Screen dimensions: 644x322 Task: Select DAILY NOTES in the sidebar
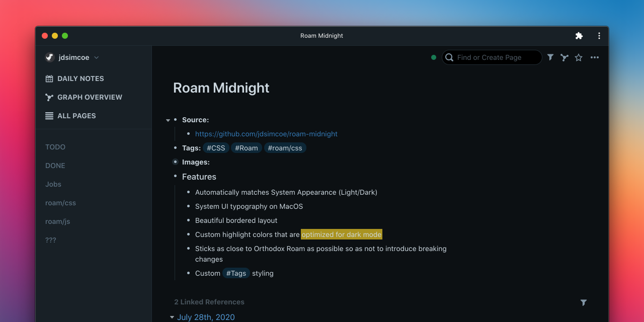click(80, 78)
